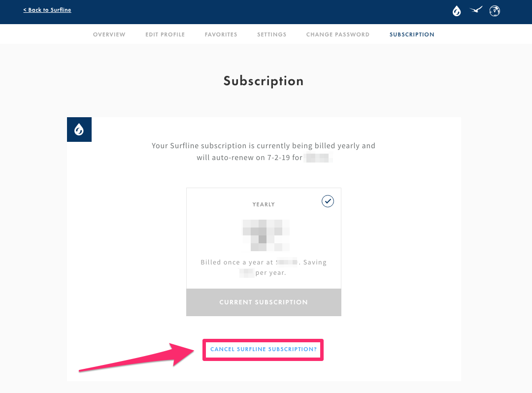The width and height of the screenshot is (532, 393).
Task: Open the Buoyweather bird icon in header
Action: (476, 10)
